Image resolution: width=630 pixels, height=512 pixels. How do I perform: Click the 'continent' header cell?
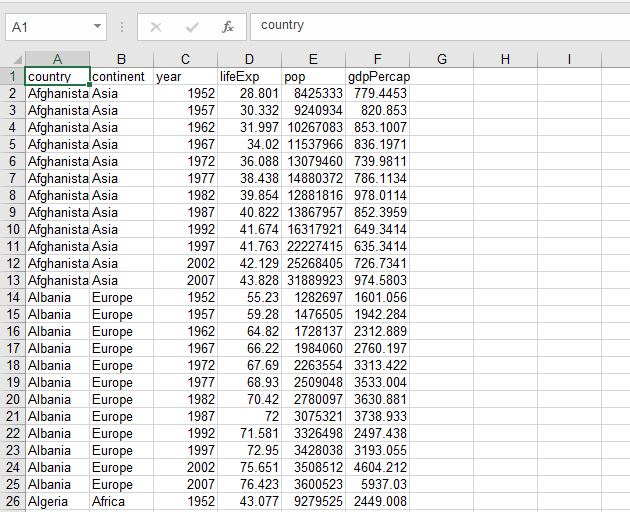click(121, 76)
